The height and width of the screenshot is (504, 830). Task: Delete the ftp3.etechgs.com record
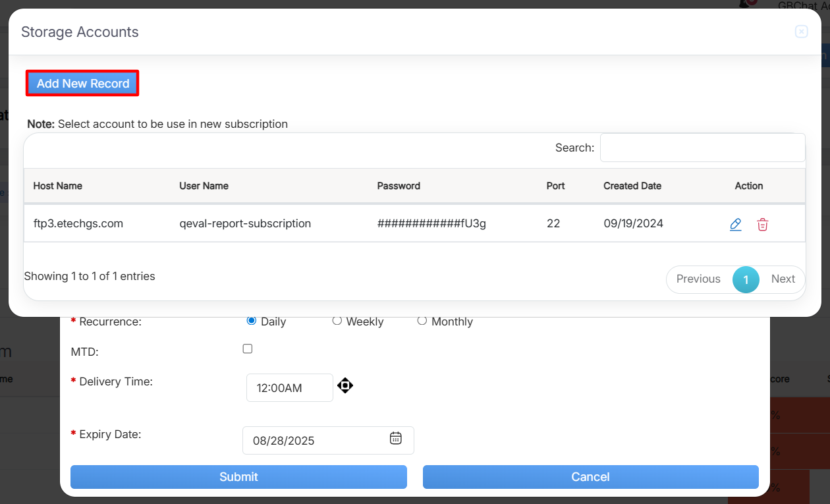[762, 225]
